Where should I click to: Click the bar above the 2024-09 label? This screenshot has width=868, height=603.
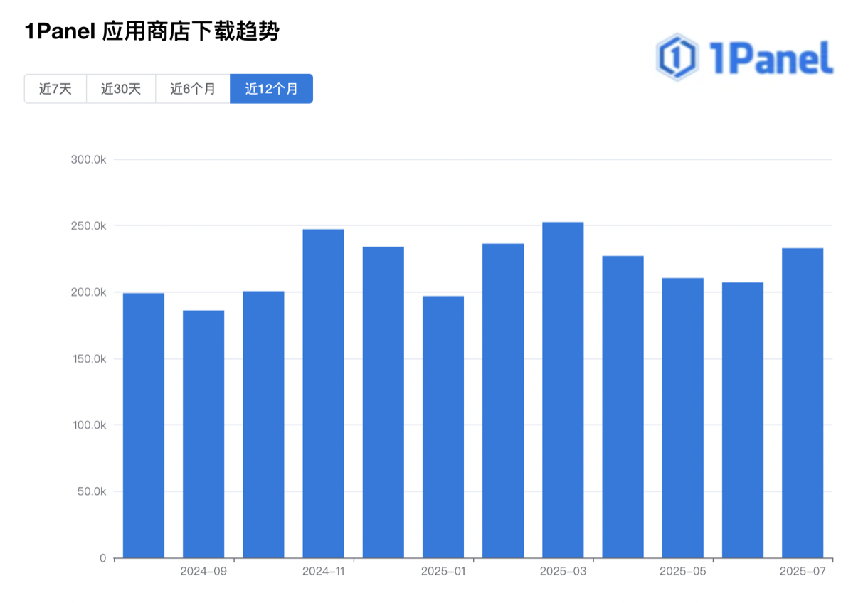click(x=203, y=434)
